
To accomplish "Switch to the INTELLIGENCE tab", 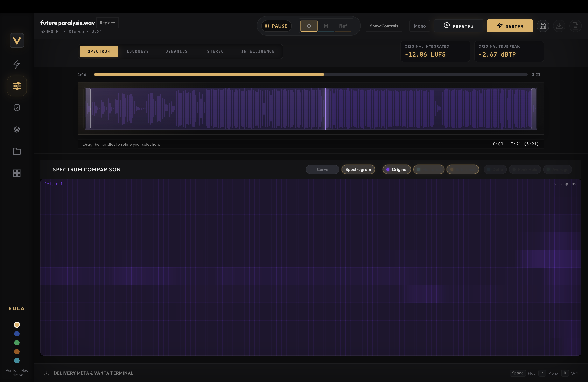I will click(x=258, y=51).
